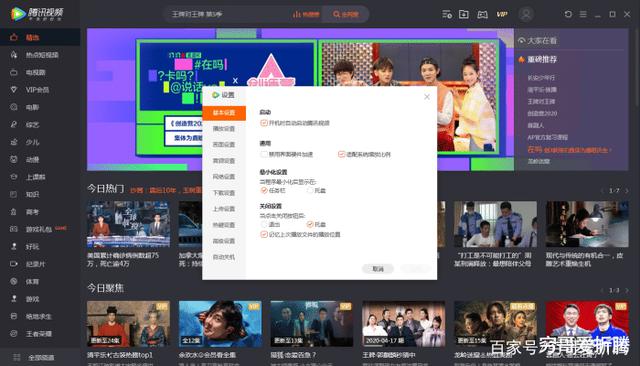Go to next page of 今日聚焦

627,290
